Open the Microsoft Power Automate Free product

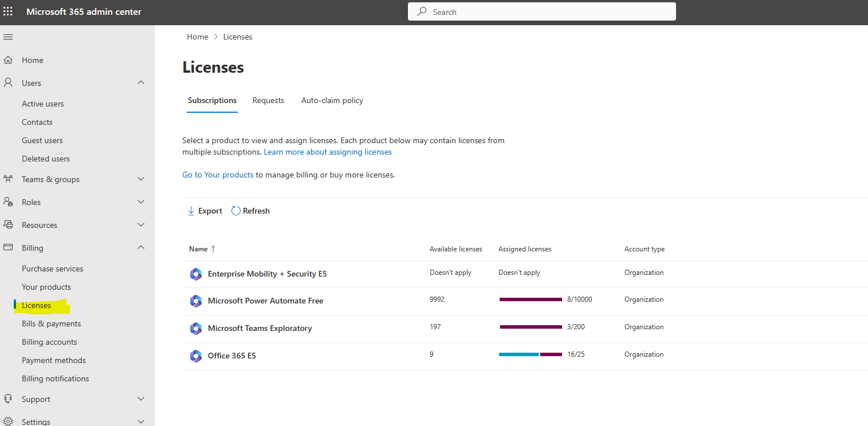pyautogui.click(x=266, y=301)
